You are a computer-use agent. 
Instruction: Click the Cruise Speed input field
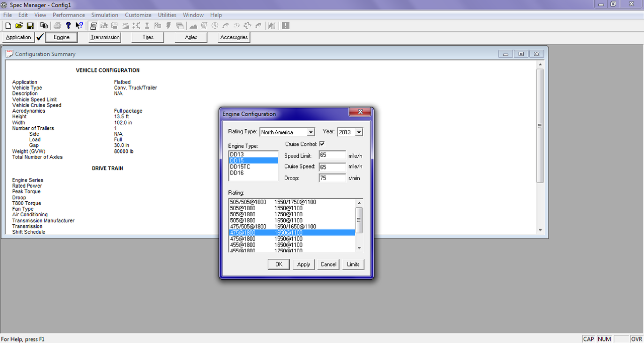click(332, 166)
